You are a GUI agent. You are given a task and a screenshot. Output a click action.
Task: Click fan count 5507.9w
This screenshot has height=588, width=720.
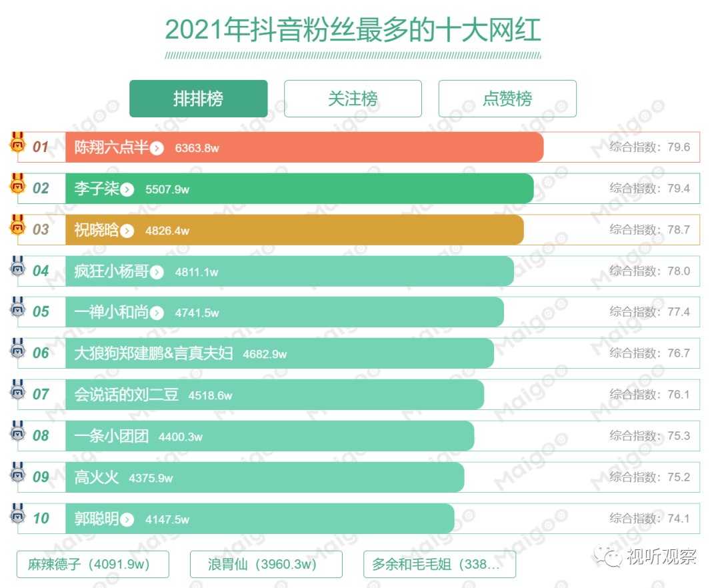coord(167,189)
